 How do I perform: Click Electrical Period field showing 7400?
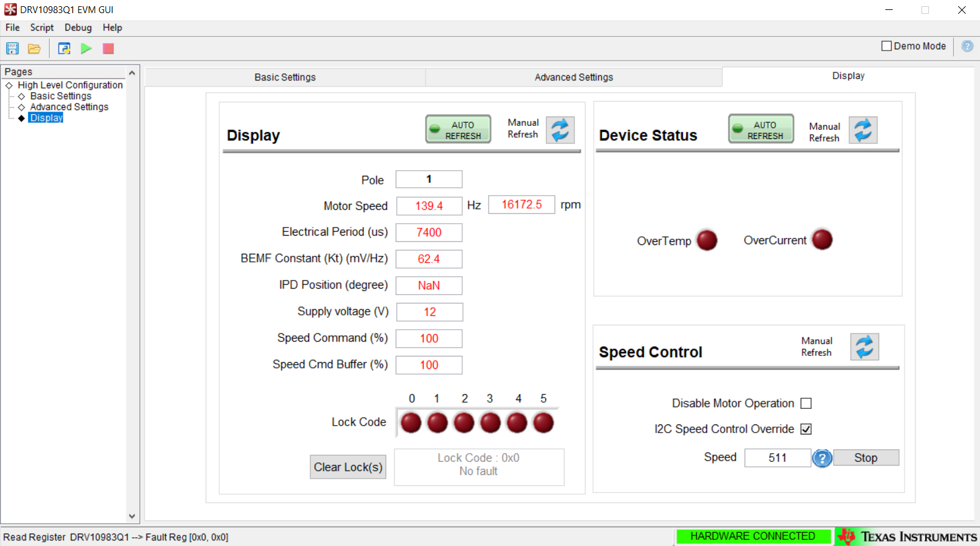[429, 232]
